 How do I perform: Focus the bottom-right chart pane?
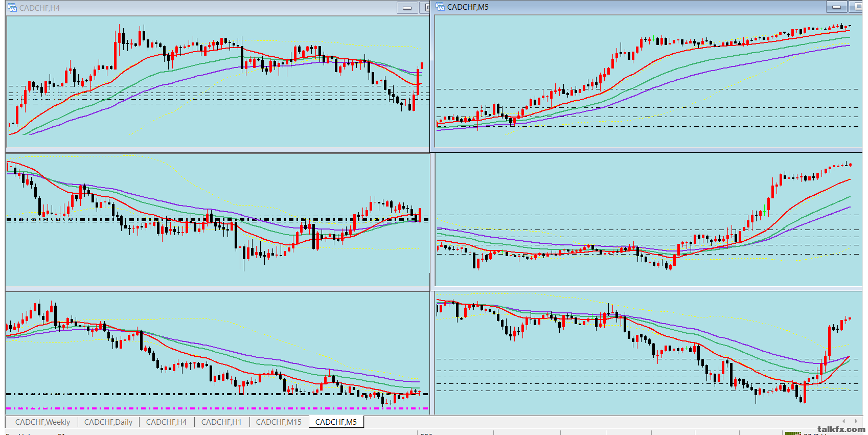648,353
